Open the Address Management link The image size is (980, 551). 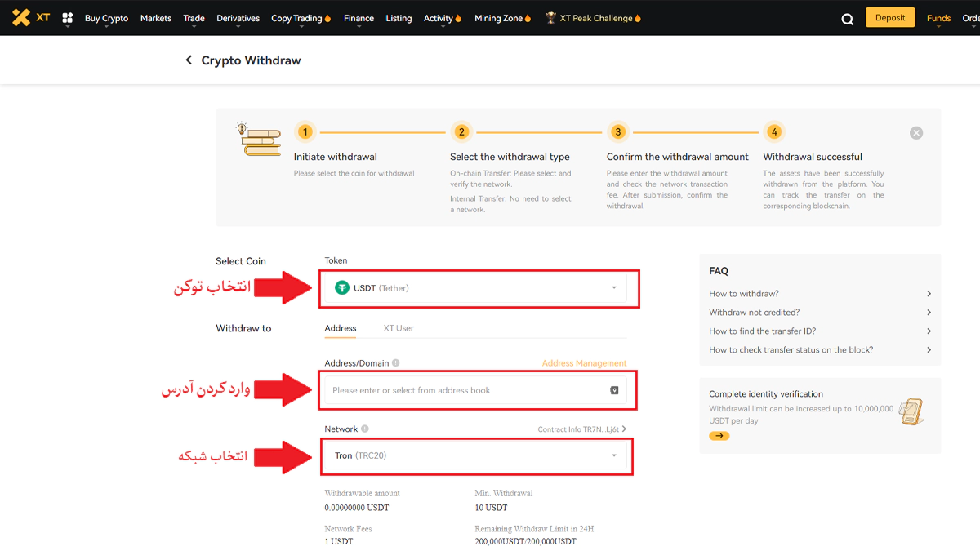pos(585,363)
